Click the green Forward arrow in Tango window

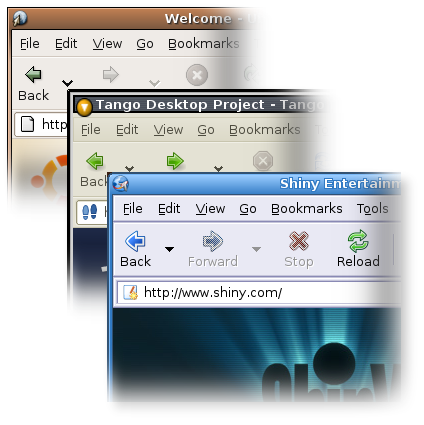(x=175, y=161)
